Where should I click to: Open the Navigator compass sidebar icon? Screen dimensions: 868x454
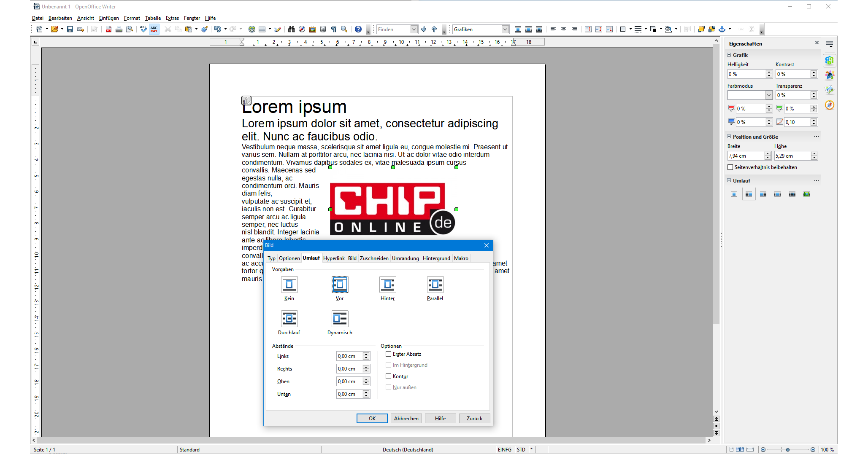pos(829,105)
